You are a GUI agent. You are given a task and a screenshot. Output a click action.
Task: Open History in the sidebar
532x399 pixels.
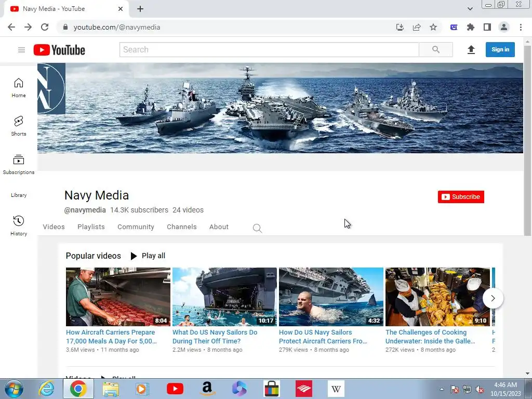(x=19, y=225)
